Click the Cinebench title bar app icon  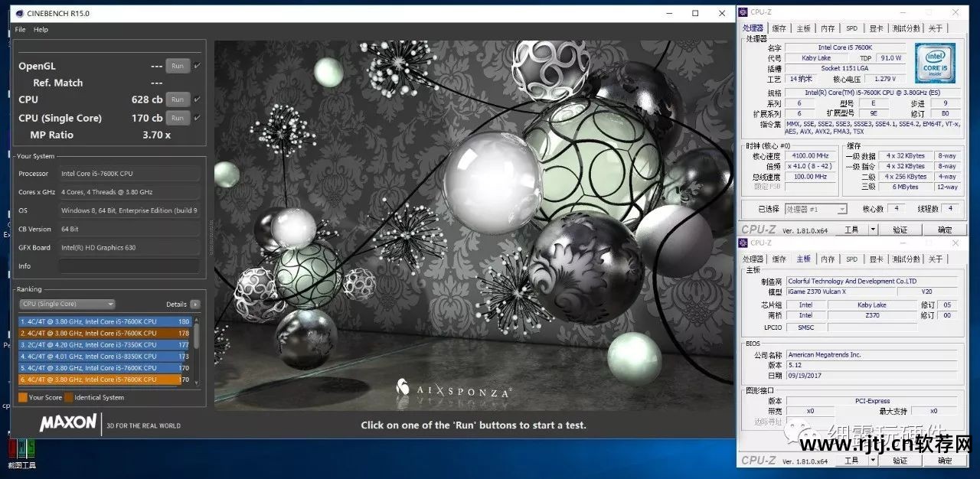click(x=20, y=13)
